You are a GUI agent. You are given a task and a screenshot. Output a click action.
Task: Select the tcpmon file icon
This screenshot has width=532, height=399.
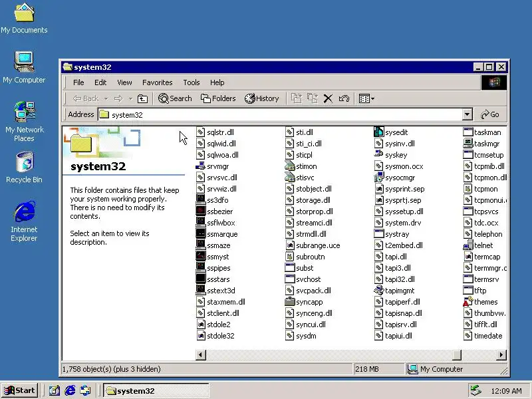468,189
